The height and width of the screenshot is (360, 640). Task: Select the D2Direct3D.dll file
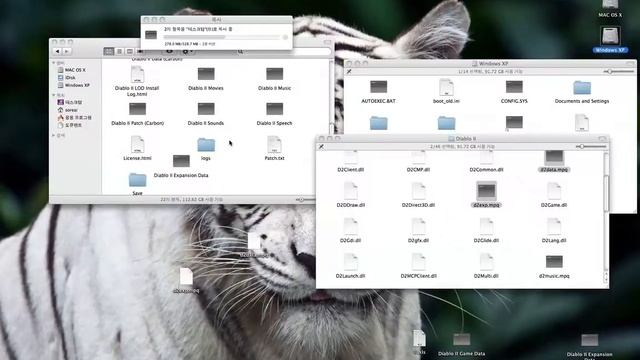click(x=418, y=195)
